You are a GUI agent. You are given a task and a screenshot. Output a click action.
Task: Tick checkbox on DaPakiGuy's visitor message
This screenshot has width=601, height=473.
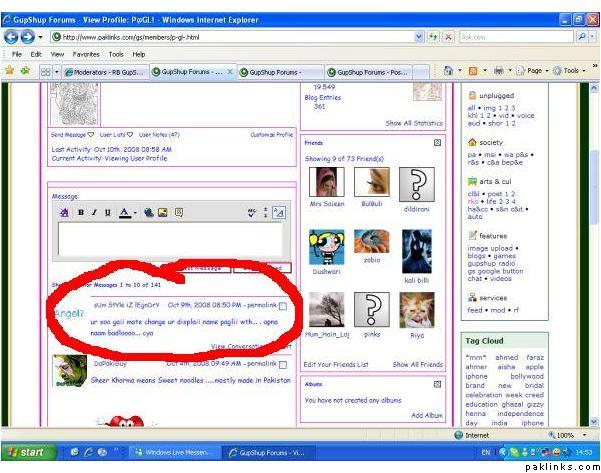pos(284,364)
